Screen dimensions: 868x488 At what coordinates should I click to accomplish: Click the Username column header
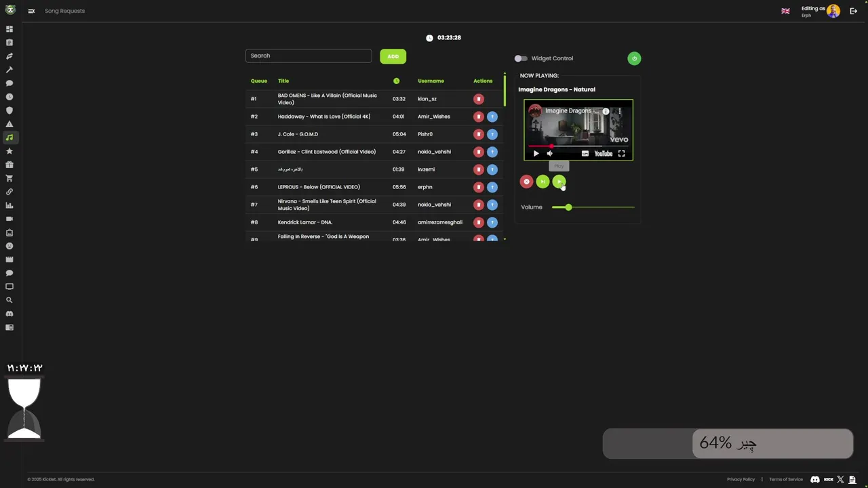(x=431, y=81)
